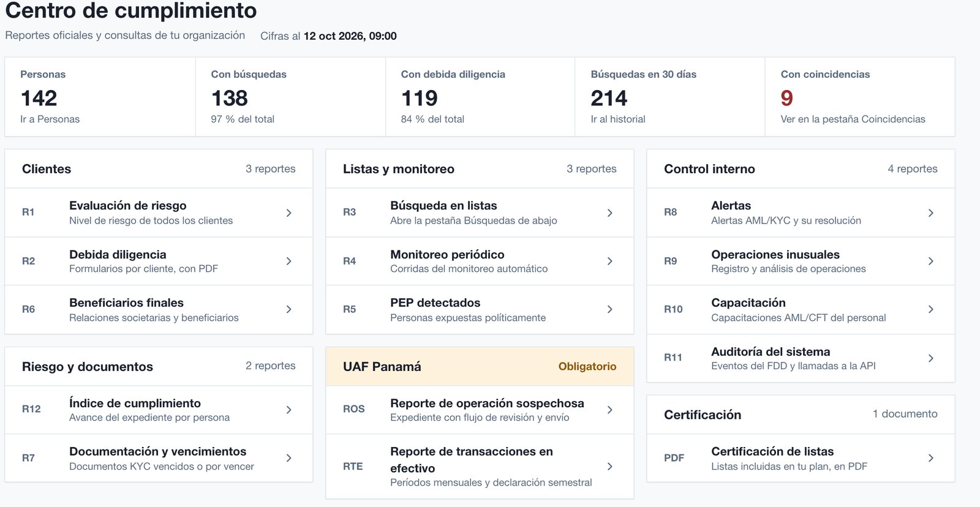Click the arrow icon beside Documentación y vencimientos
980x507 pixels.
[289, 458]
